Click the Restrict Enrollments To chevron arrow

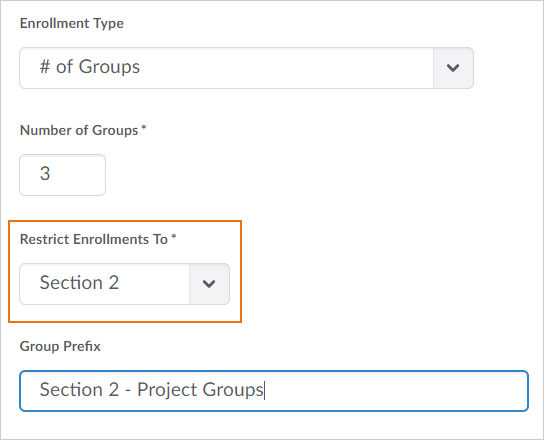point(209,284)
